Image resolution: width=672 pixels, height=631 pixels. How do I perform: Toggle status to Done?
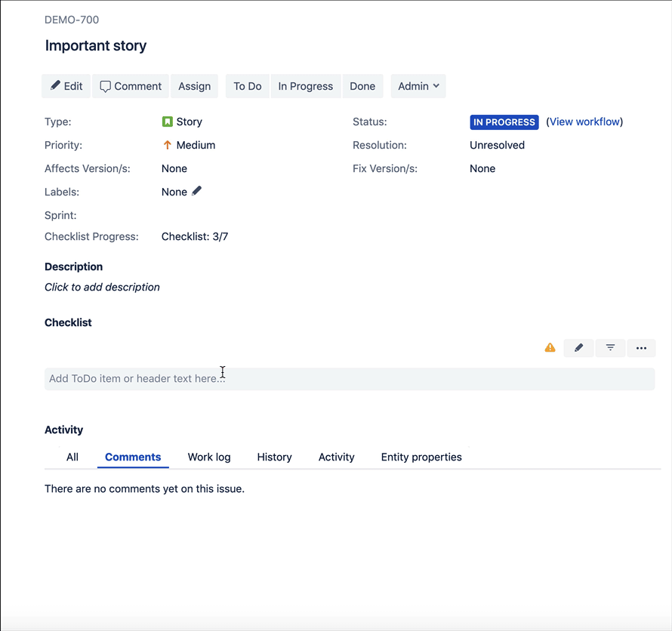(362, 86)
